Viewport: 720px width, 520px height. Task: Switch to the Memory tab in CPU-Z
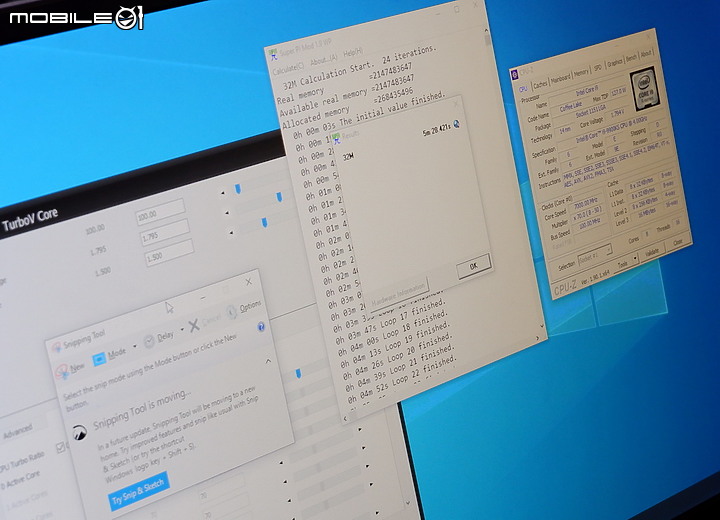click(581, 72)
